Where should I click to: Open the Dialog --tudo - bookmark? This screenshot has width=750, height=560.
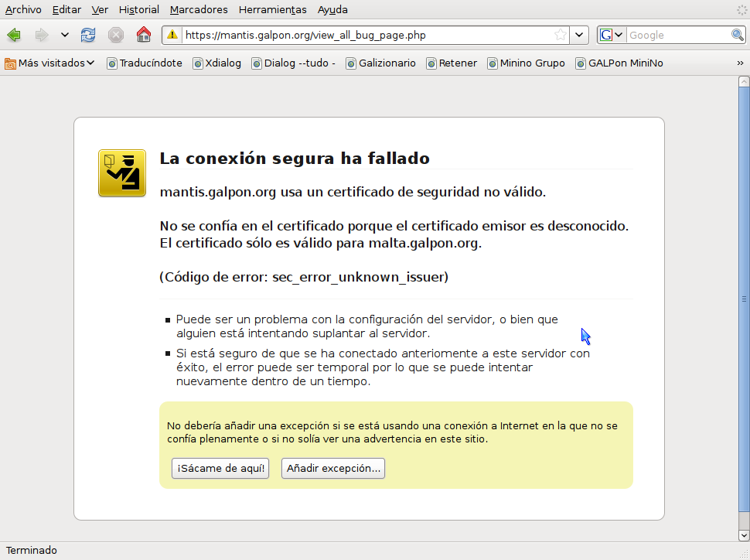(294, 63)
